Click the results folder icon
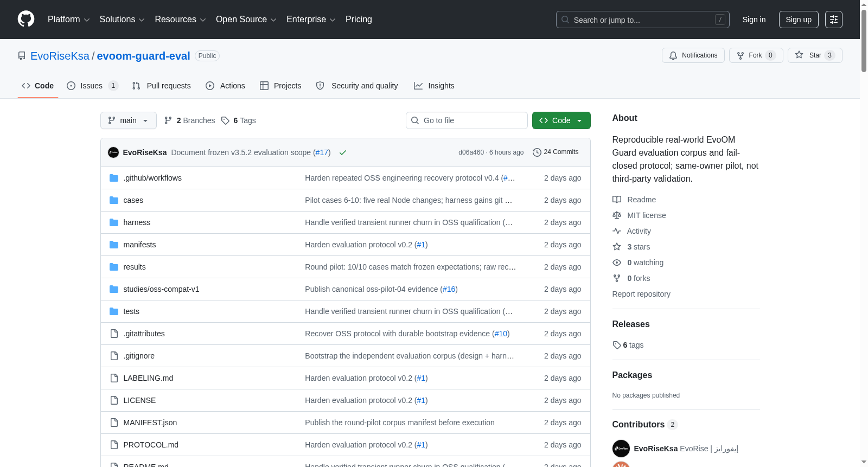 click(114, 267)
